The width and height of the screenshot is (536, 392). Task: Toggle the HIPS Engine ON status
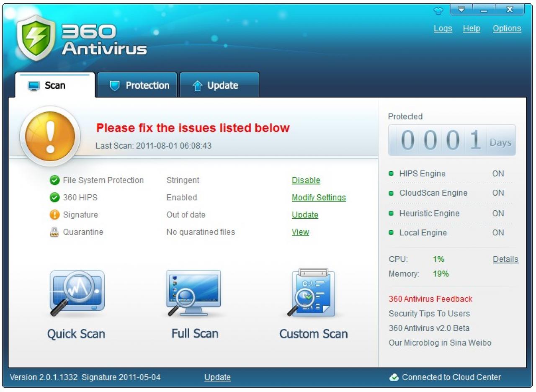click(498, 173)
